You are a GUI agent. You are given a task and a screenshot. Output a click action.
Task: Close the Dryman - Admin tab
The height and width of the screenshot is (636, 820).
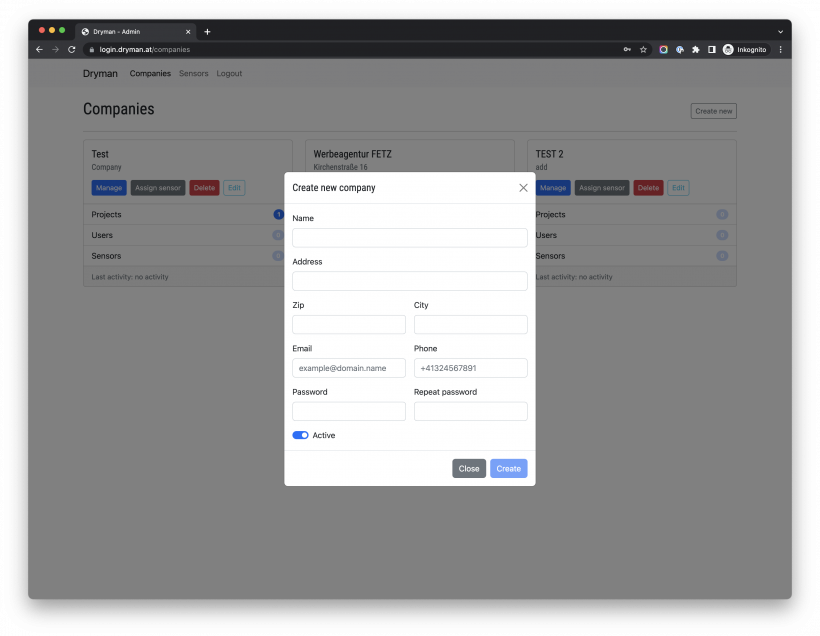click(188, 31)
